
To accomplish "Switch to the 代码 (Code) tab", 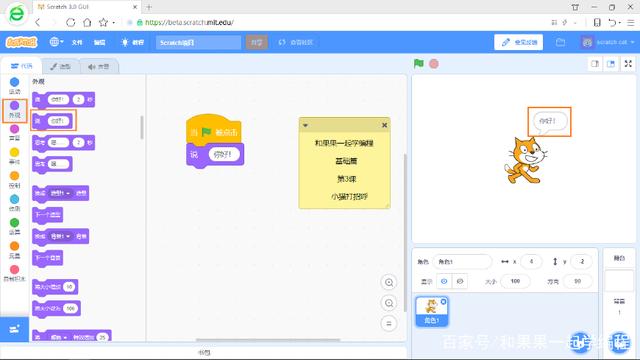I will (21, 66).
